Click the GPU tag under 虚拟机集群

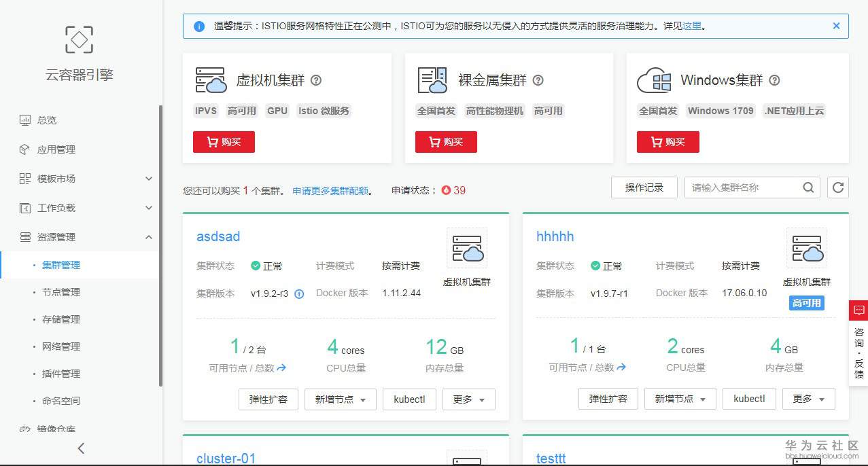coord(277,111)
